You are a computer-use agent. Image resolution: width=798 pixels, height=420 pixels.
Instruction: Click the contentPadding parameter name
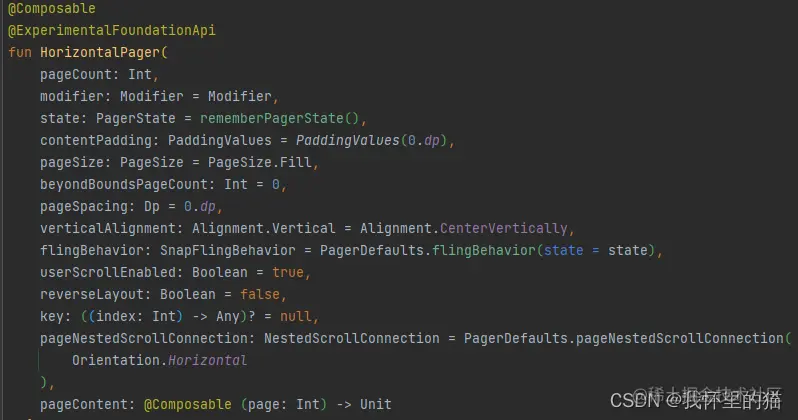coord(96,140)
